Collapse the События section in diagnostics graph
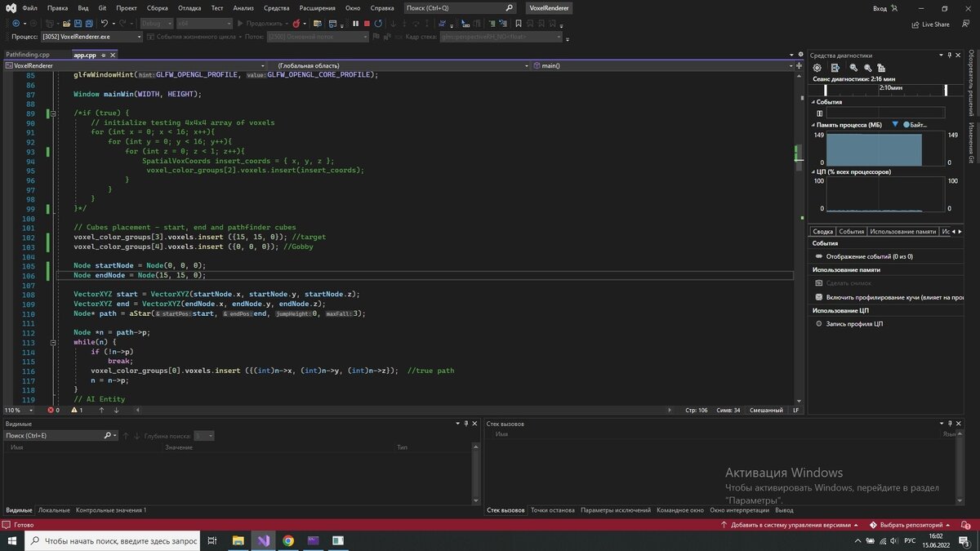Image resolution: width=980 pixels, height=551 pixels. coord(813,102)
